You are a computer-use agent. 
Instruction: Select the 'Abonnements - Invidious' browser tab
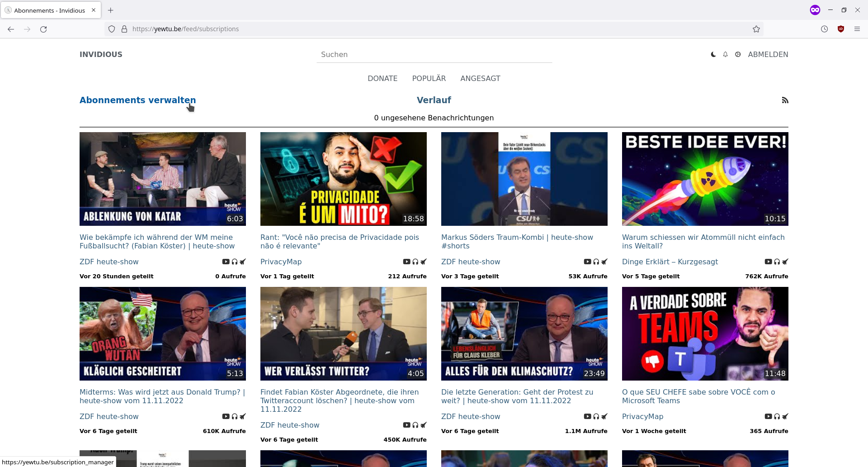click(x=51, y=10)
